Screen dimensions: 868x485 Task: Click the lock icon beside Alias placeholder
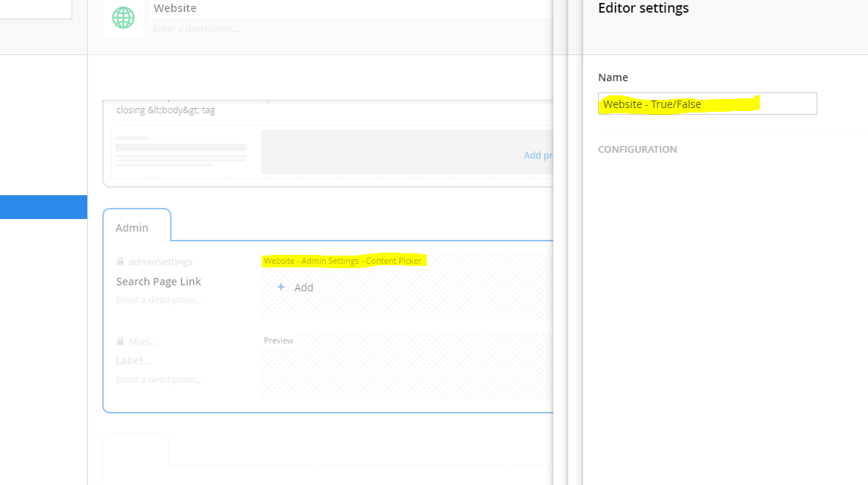(x=120, y=341)
